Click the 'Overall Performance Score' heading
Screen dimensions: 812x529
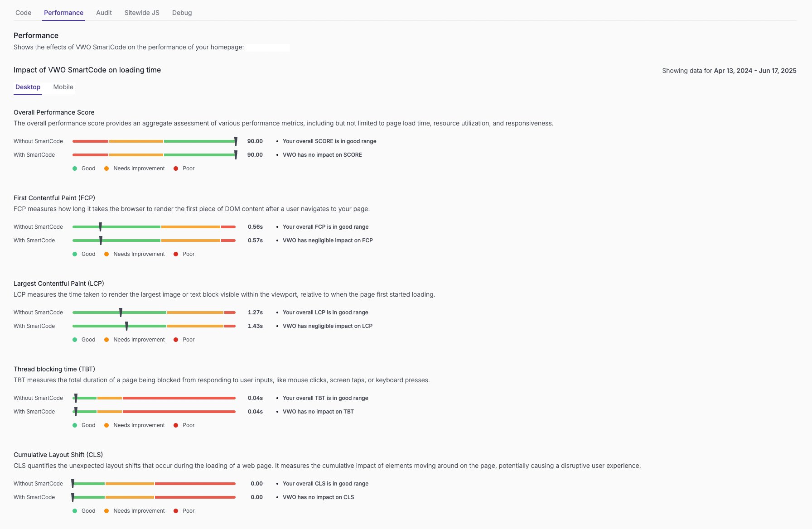[x=54, y=112]
